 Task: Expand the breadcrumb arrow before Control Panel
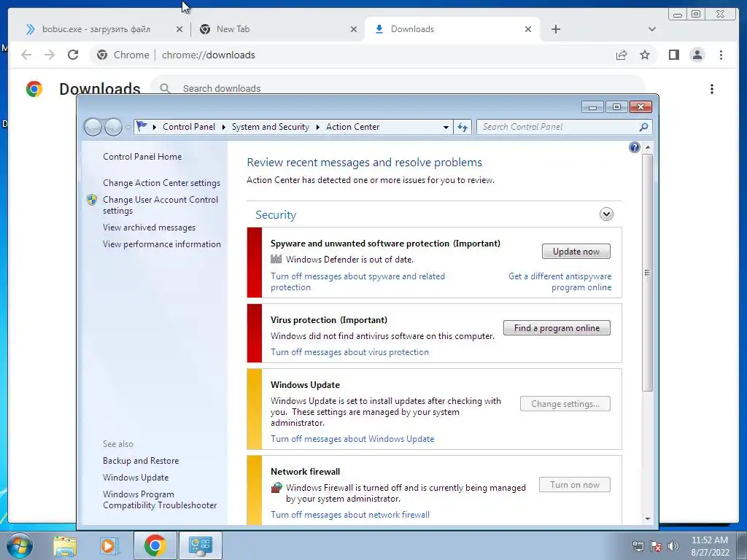click(x=155, y=127)
